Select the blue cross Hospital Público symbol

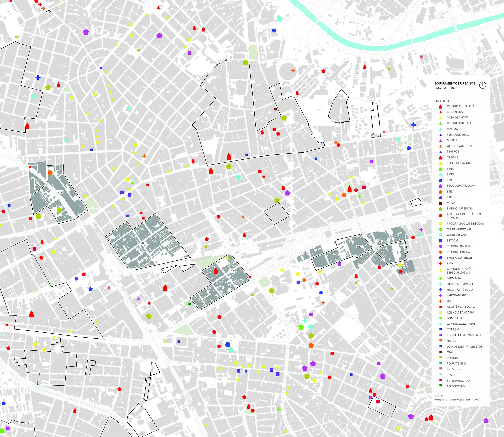(x=440, y=290)
